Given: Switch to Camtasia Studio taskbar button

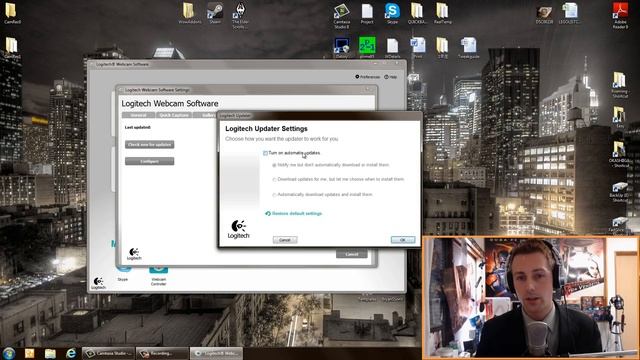Looking at the screenshot, I should tap(108, 353).
